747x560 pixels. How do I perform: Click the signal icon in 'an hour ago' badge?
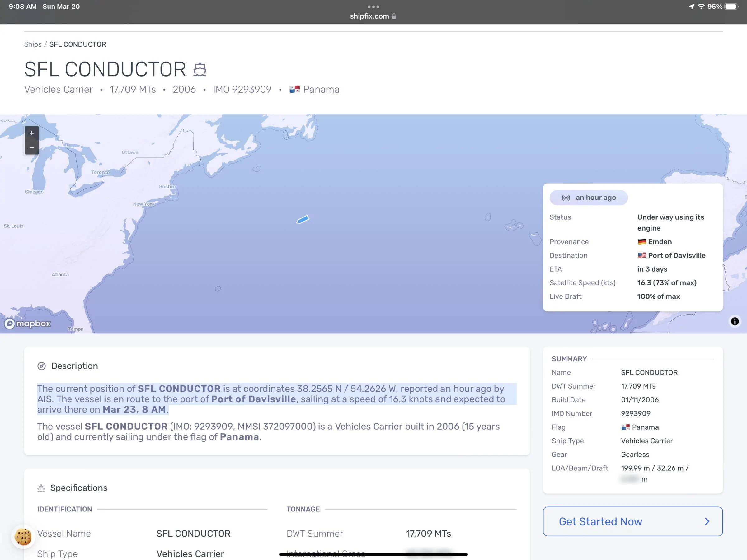coord(566,198)
